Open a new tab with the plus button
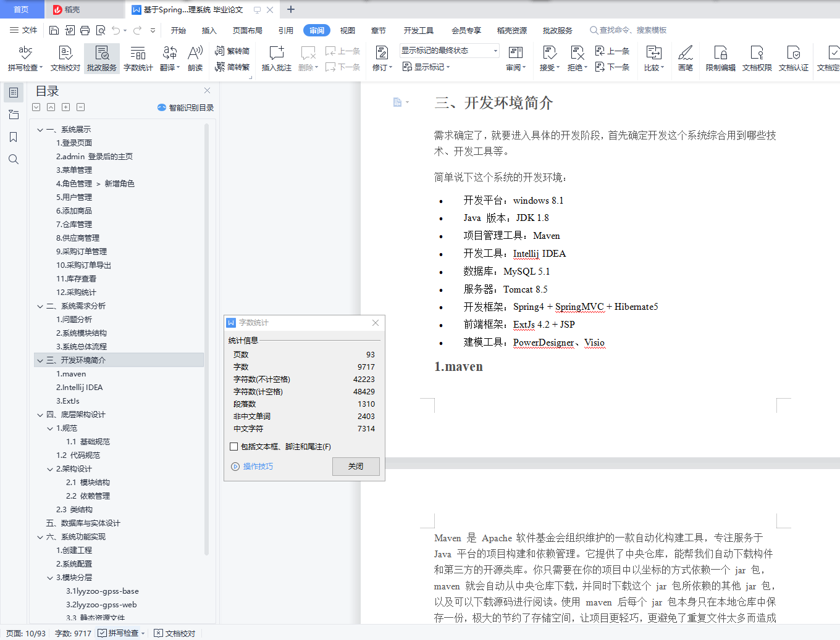This screenshot has width=840, height=640. coord(291,9)
